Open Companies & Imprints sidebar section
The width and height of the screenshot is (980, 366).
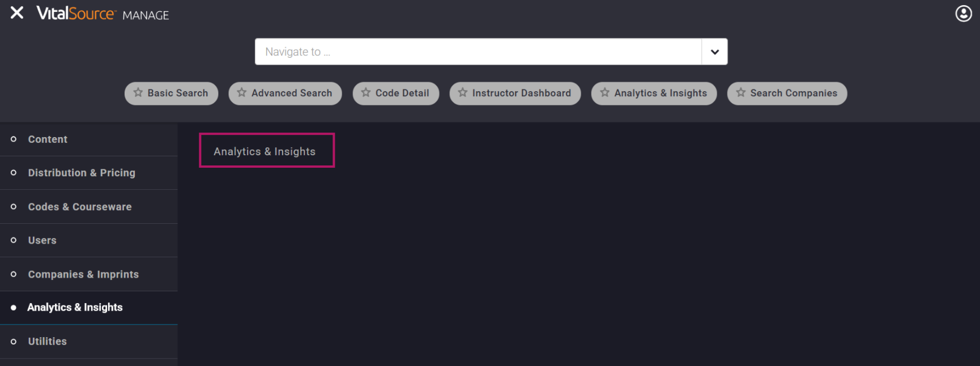83,274
